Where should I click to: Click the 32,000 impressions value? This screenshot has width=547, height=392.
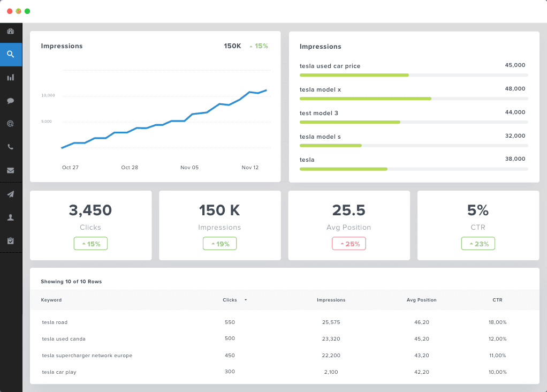pyautogui.click(x=515, y=136)
